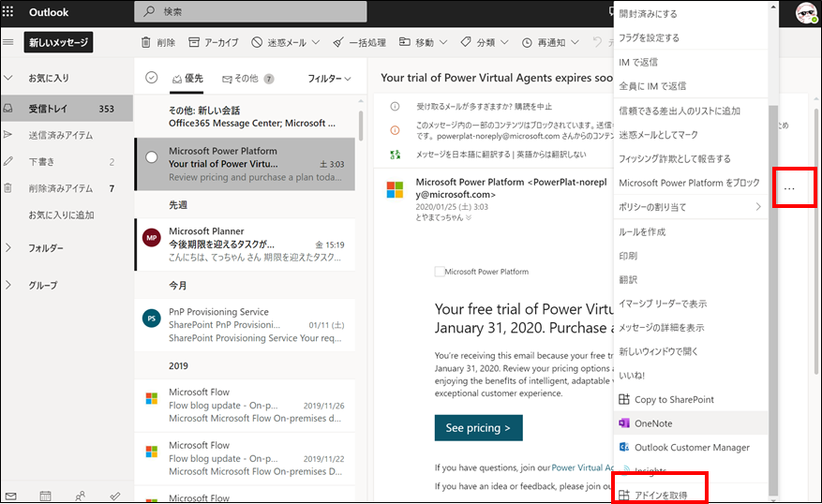822x504 pixels.
Task: Open the 下書き drafts folder
Action: [67, 162]
